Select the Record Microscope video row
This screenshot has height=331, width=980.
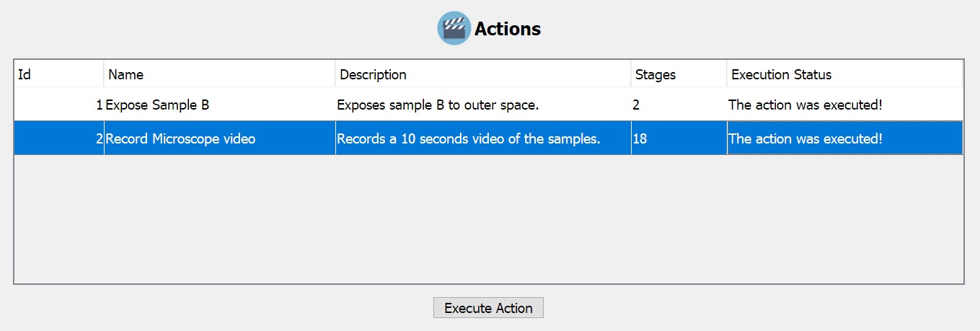tap(180, 138)
